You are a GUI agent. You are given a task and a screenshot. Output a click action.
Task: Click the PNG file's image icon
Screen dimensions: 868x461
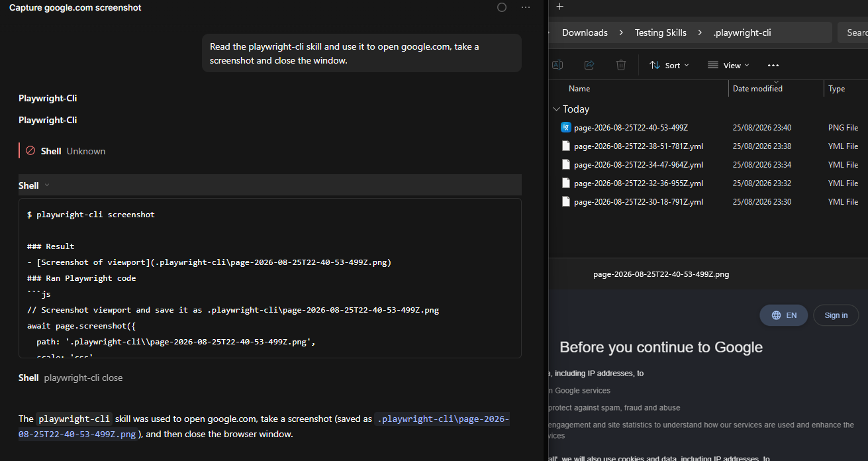coord(566,127)
